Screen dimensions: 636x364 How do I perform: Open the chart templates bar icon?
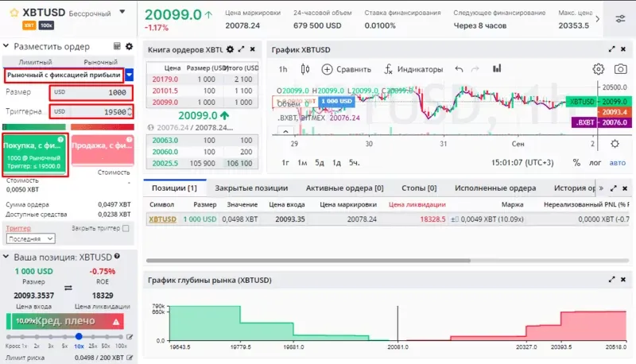click(497, 68)
